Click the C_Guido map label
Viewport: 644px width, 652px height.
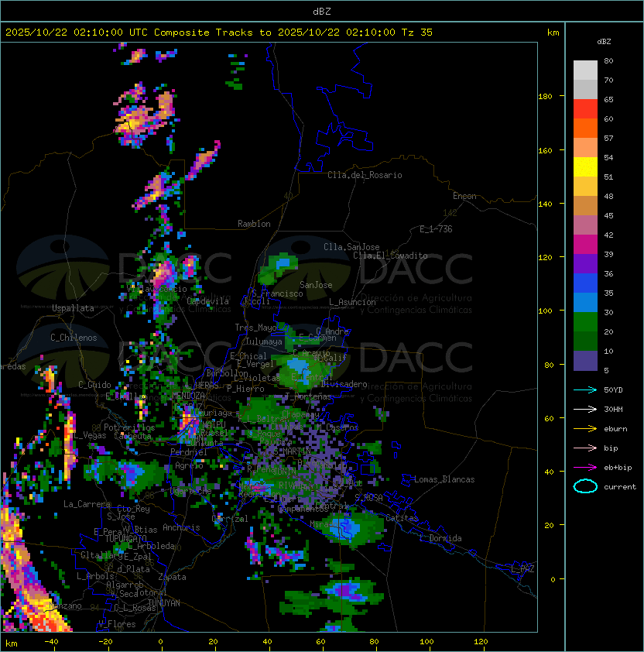point(94,385)
